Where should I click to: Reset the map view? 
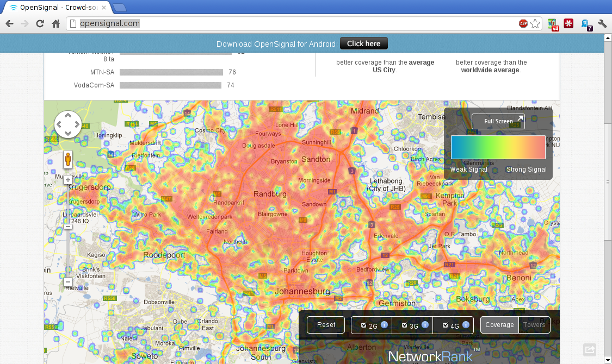click(x=326, y=325)
